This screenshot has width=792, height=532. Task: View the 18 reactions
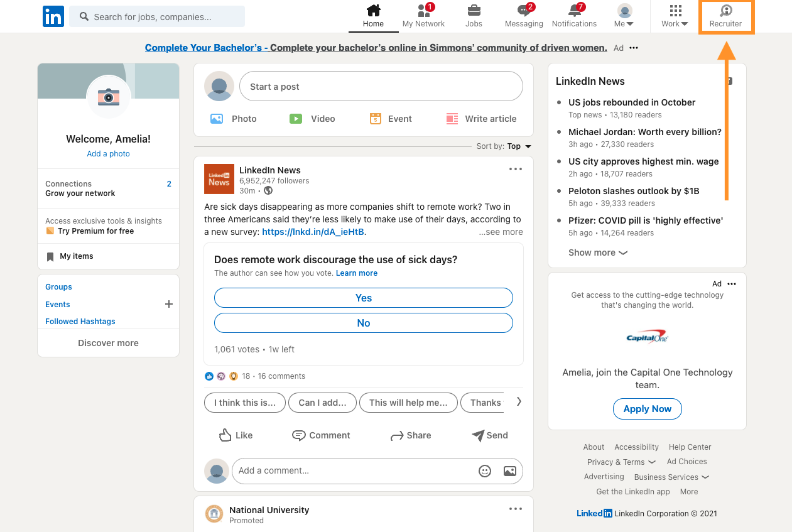(227, 376)
